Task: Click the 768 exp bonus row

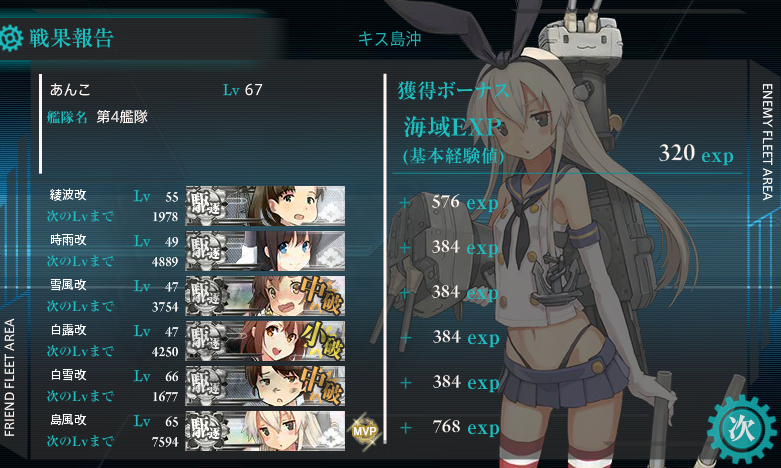Action: click(x=450, y=427)
